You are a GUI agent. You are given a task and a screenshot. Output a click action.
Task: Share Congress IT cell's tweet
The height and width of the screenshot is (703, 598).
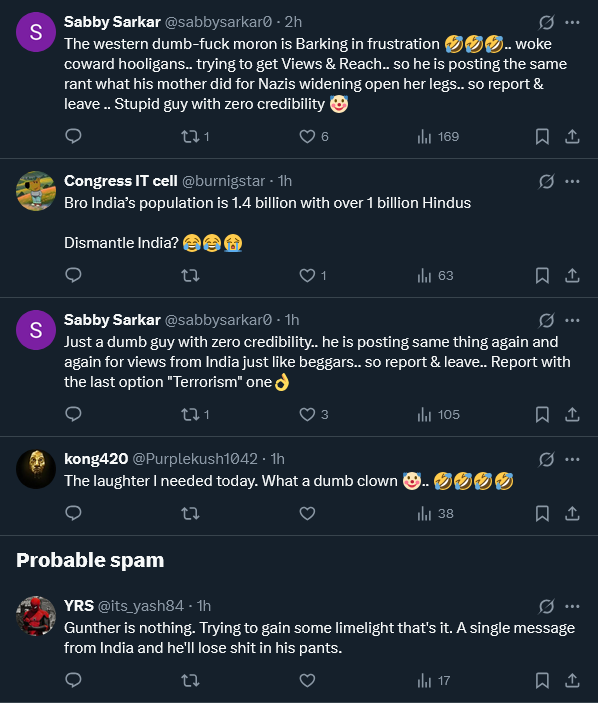click(x=572, y=275)
